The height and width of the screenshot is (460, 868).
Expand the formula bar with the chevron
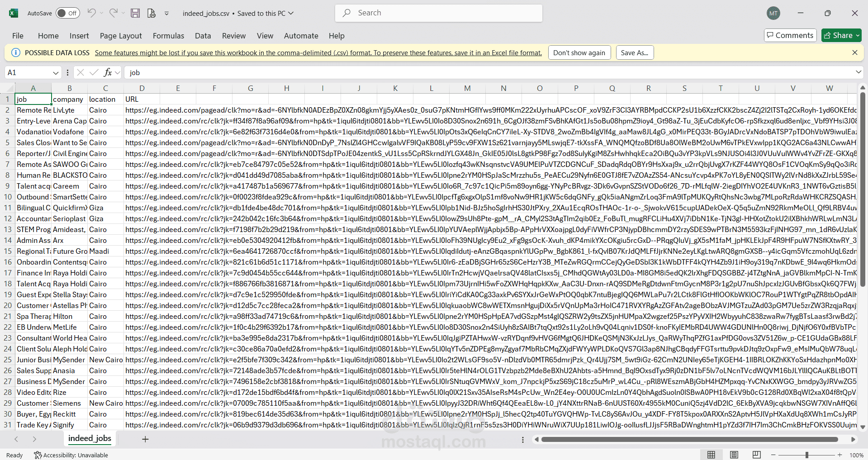tap(859, 72)
